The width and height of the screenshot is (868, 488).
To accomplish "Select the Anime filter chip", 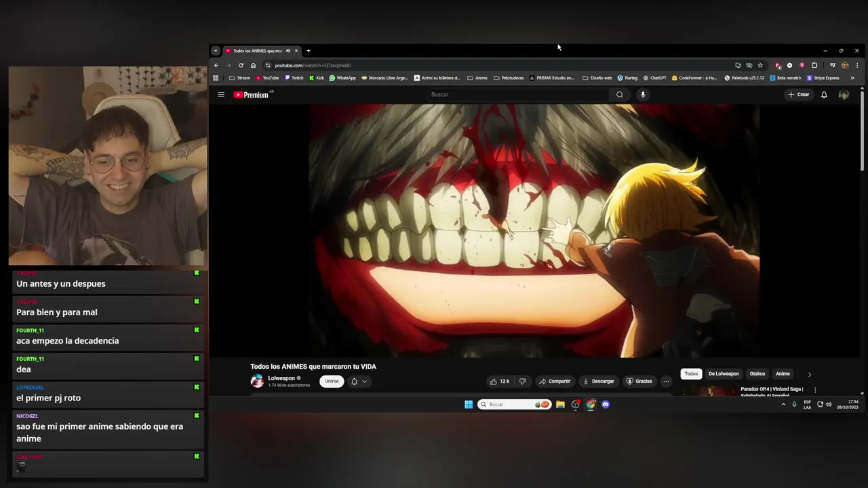I will [x=783, y=373].
